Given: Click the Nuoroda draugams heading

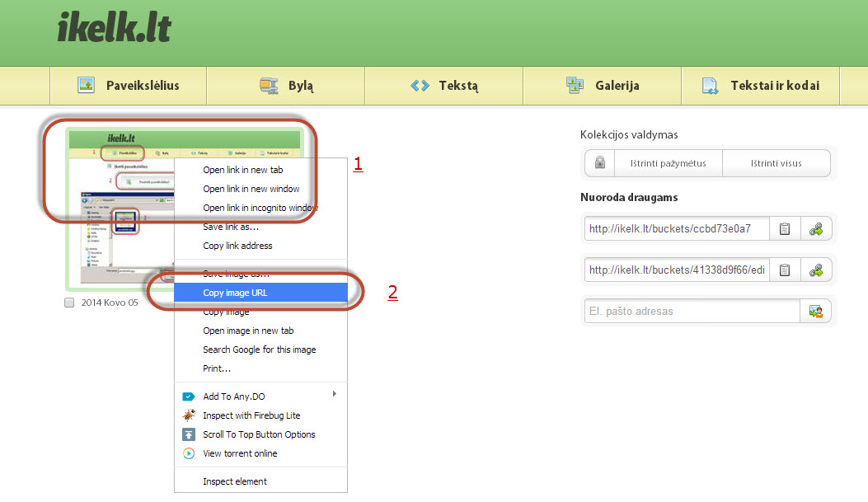Looking at the screenshot, I should (x=629, y=197).
